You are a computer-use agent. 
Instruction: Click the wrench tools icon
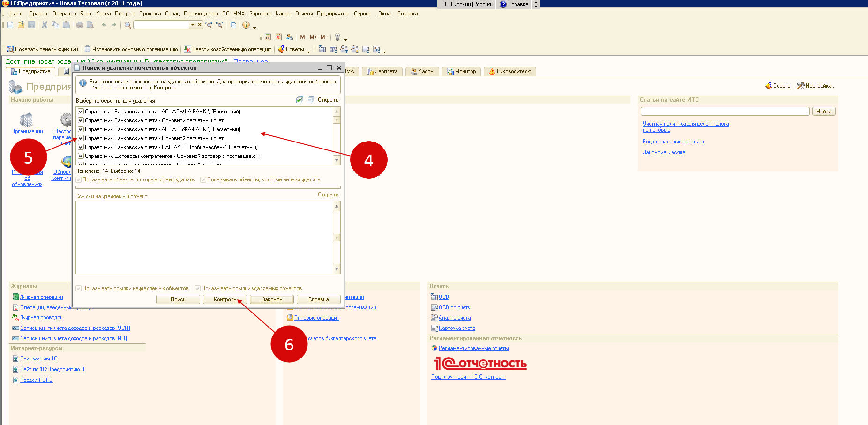click(337, 37)
